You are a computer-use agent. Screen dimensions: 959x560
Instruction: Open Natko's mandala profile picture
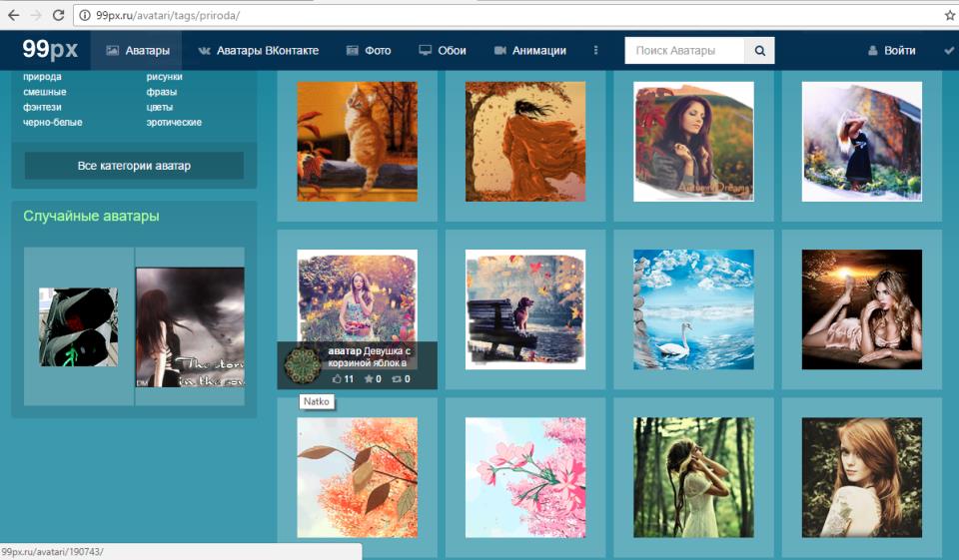[302, 365]
